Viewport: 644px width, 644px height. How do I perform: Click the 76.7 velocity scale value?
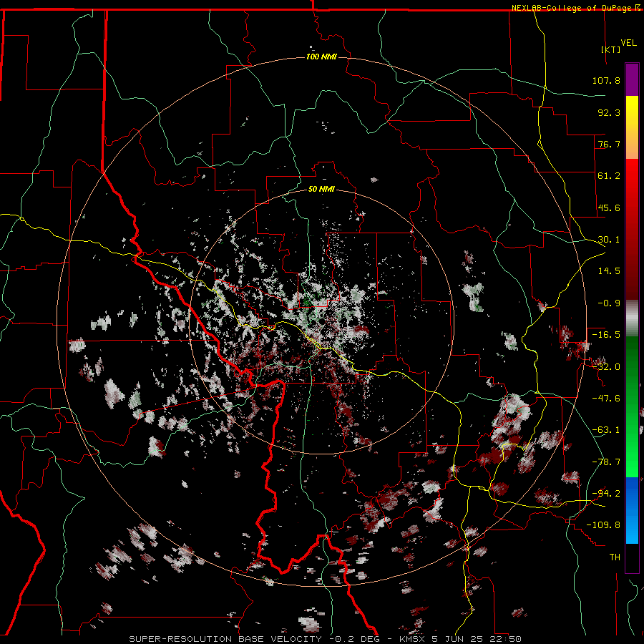[x=609, y=144]
